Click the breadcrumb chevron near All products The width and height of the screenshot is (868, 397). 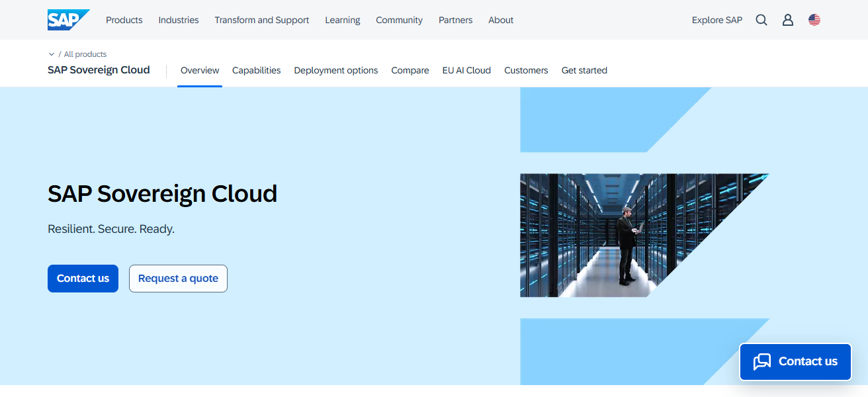click(x=52, y=54)
